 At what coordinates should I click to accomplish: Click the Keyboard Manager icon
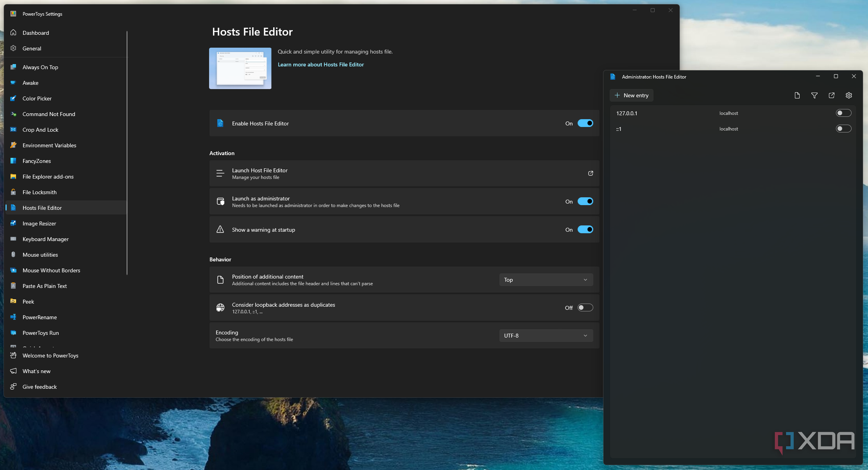(x=13, y=239)
